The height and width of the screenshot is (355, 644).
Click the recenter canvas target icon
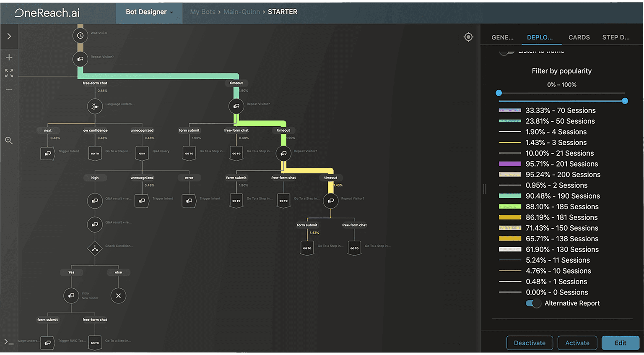[x=468, y=37]
